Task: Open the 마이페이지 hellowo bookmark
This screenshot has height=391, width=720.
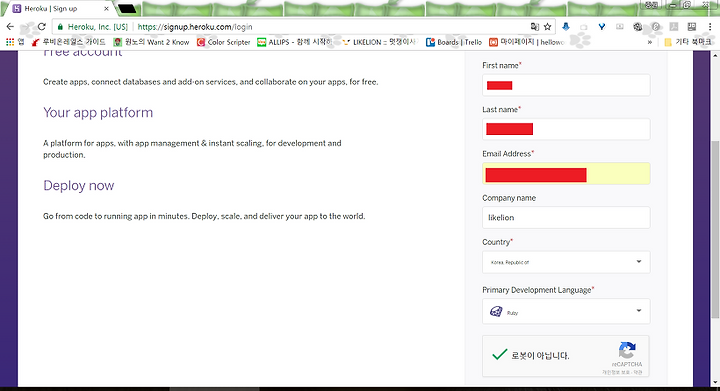Action: [526, 42]
